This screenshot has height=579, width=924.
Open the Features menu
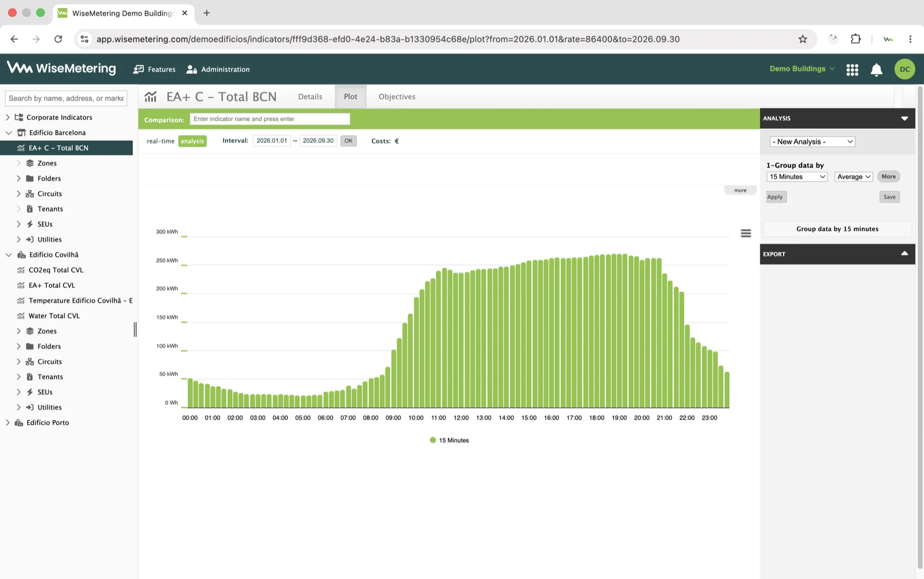(154, 70)
